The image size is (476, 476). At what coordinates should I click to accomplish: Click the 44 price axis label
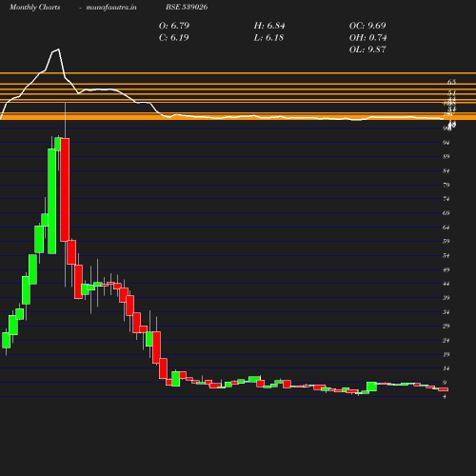(x=446, y=284)
